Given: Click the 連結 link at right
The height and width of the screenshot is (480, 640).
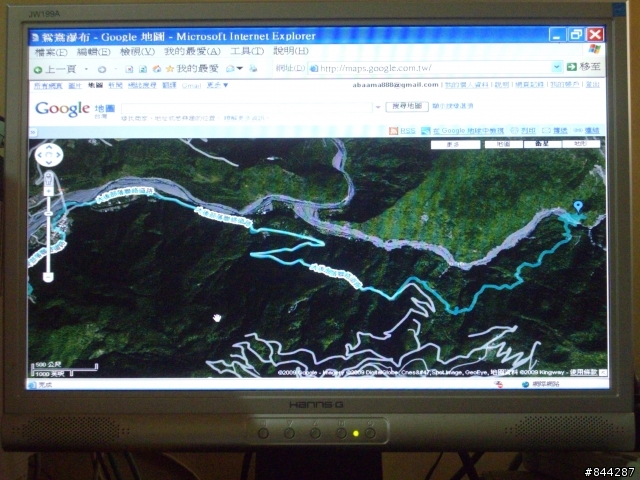Looking at the screenshot, I should (x=592, y=131).
